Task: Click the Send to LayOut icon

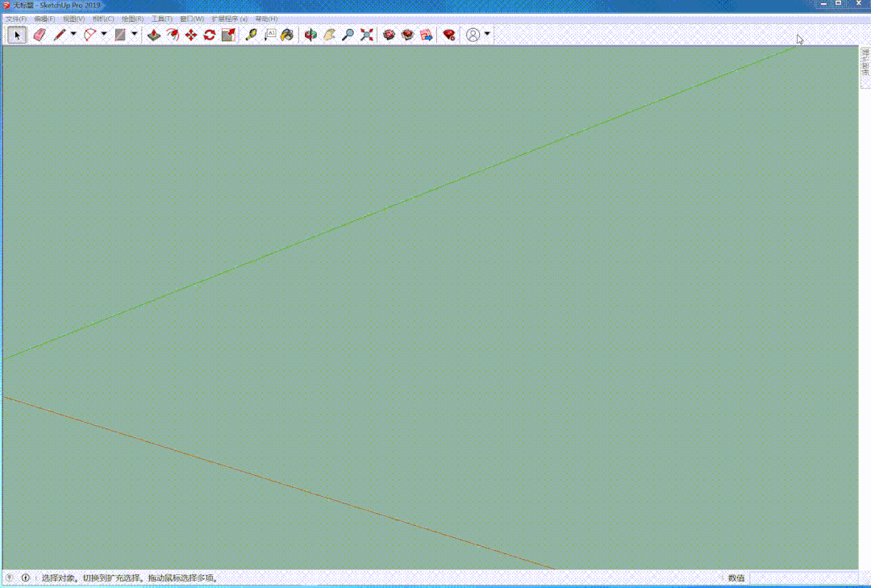Action: tap(426, 35)
